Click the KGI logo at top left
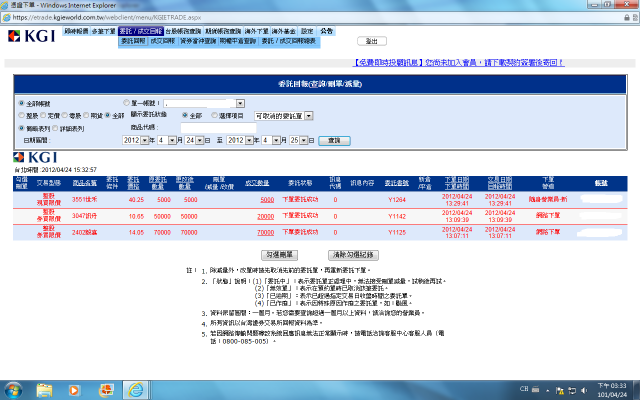The width and height of the screenshot is (640, 400). pos(31,36)
